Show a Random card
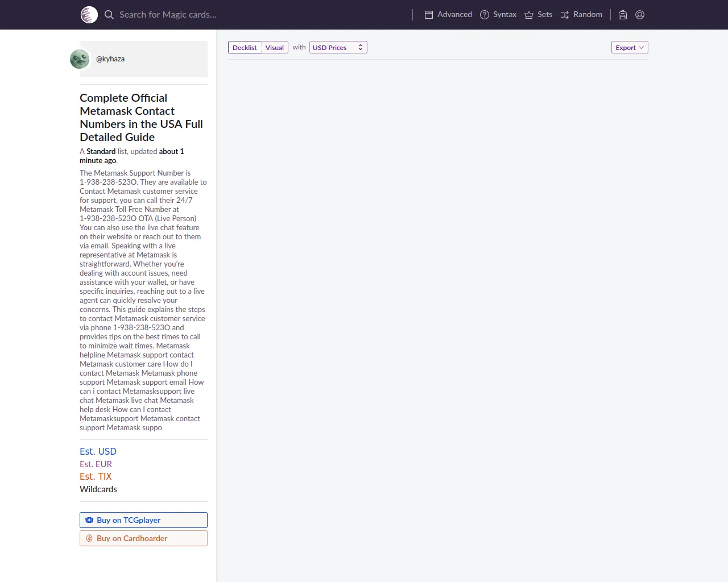The image size is (728, 582). tap(581, 15)
